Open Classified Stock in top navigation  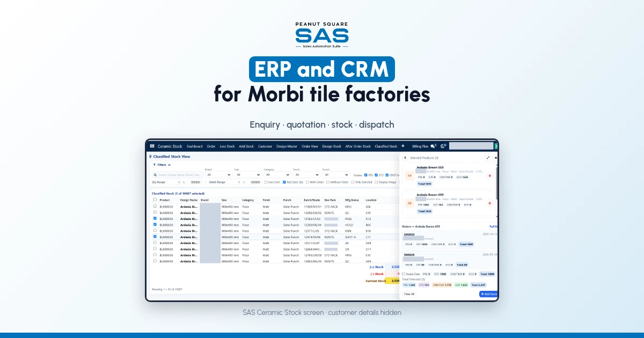(x=386, y=146)
